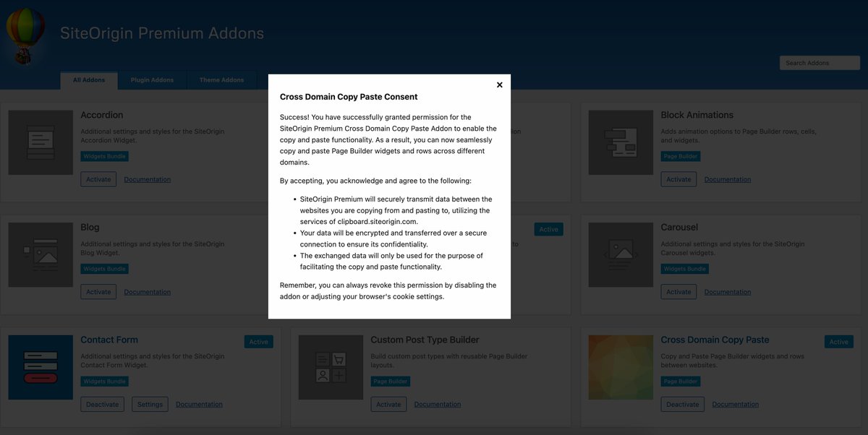The width and height of the screenshot is (868, 435).
Task: Click the Cross Domain Copy Paste Consent heading
Action: click(349, 97)
